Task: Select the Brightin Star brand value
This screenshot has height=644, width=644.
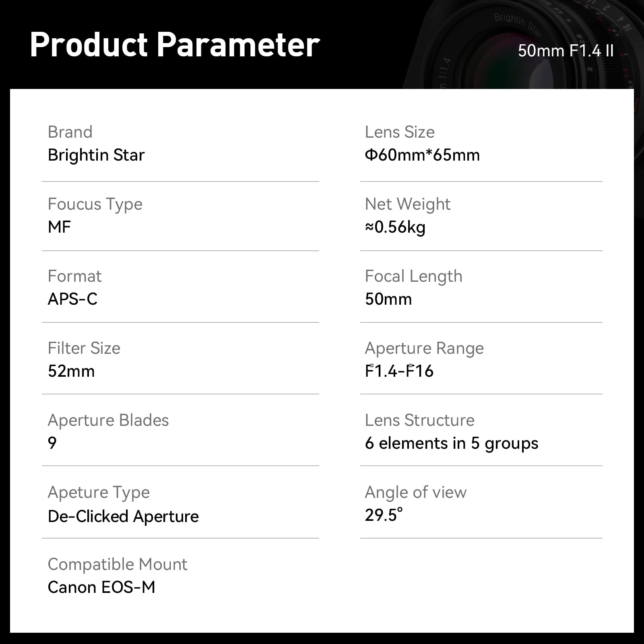Action: 96,155
